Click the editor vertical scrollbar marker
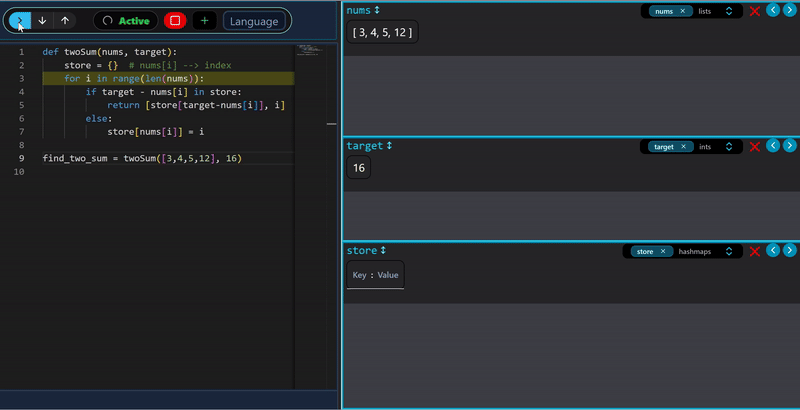This screenshot has width=800, height=410. pos(332,124)
